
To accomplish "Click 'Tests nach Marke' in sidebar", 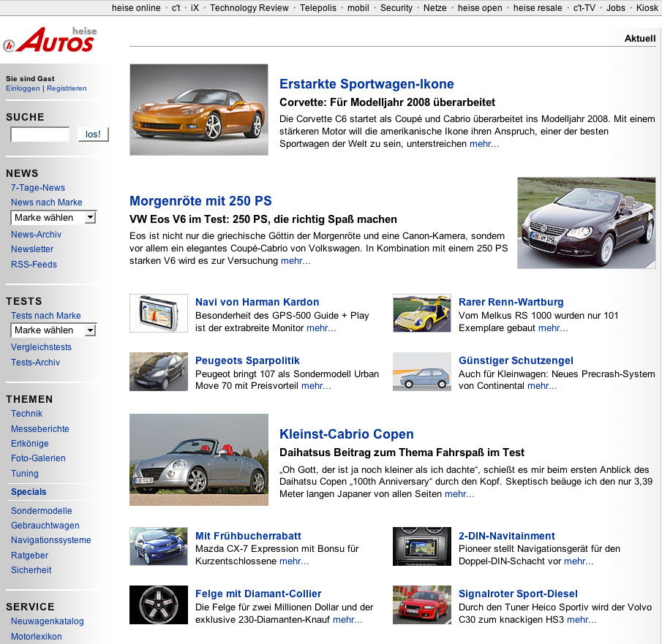I will click(x=45, y=316).
